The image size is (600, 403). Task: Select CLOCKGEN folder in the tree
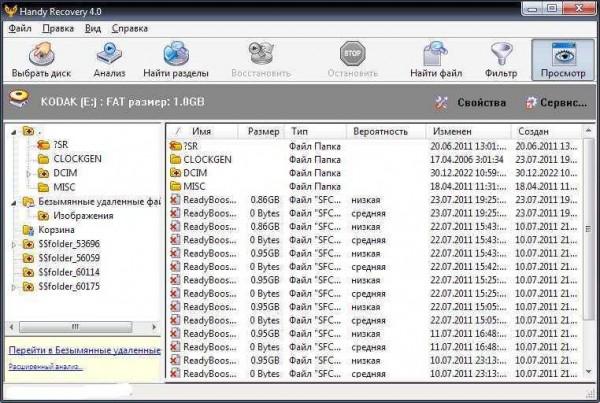tap(77, 159)
